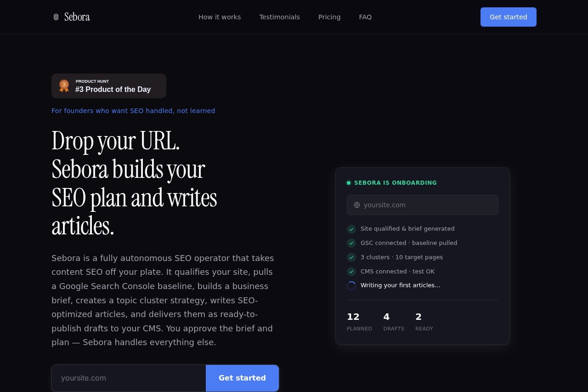Focus the hero yoursite.com input field

click(129, 378)
